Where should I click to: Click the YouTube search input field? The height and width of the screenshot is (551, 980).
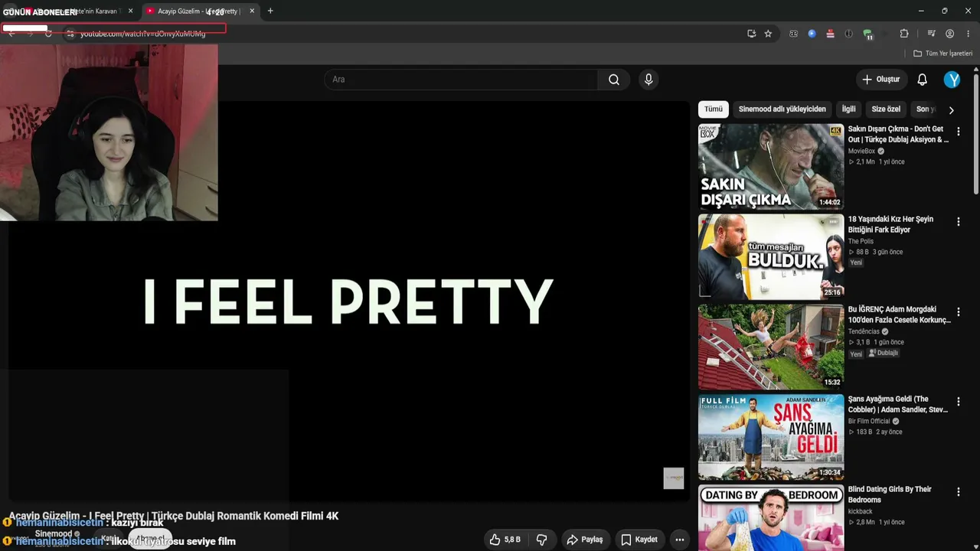tap(461, 80)
